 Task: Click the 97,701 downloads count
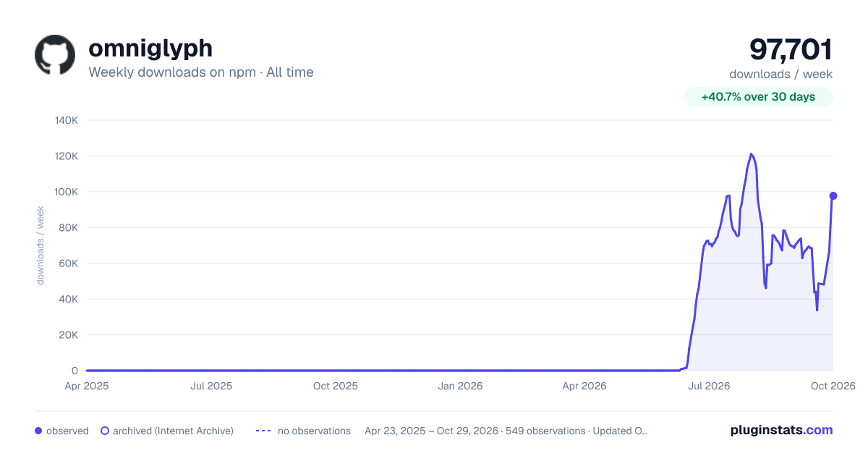[791, 49]
